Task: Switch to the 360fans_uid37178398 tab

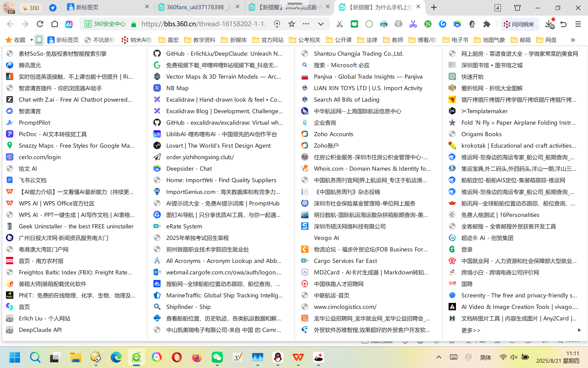Action: [x=199, y=8]
